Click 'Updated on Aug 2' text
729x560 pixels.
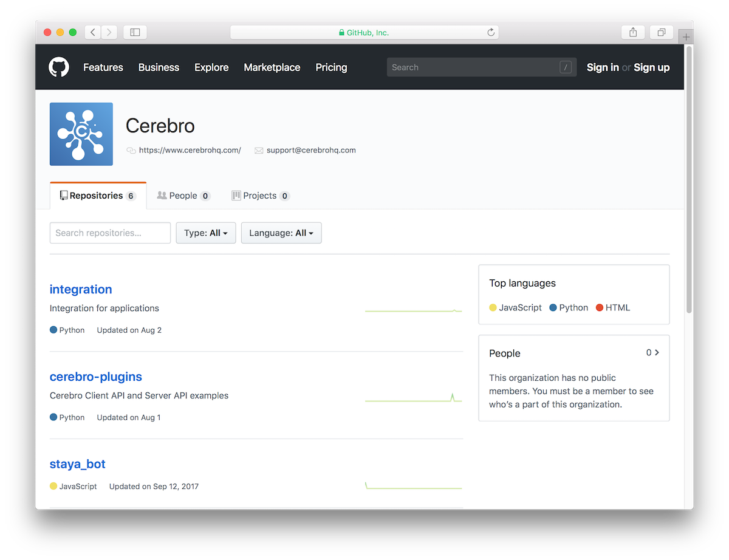129,330
